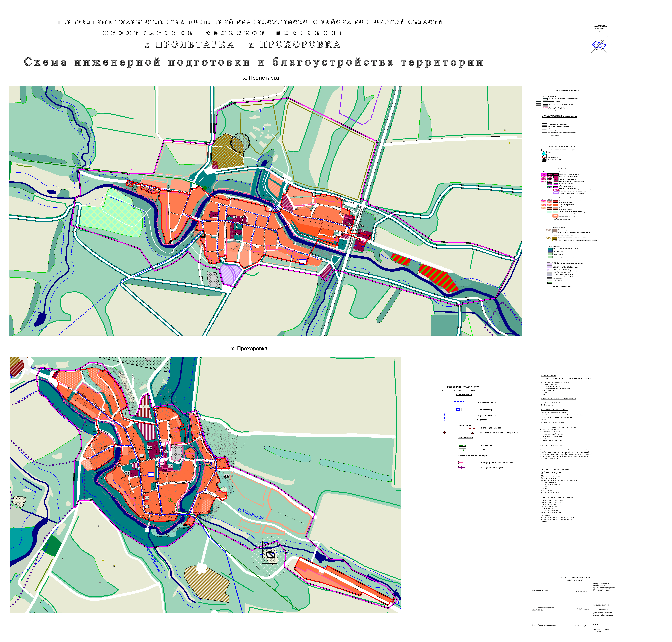Click the газопровод green dashed legend symbol
The width and height of the screenshot is (672, 642).
(x=463, y=445)
